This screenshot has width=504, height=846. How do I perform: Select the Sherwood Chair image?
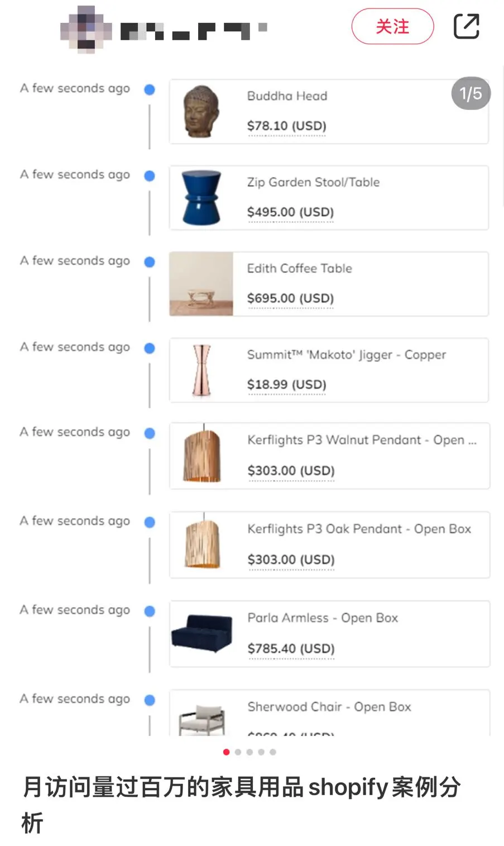201,720
